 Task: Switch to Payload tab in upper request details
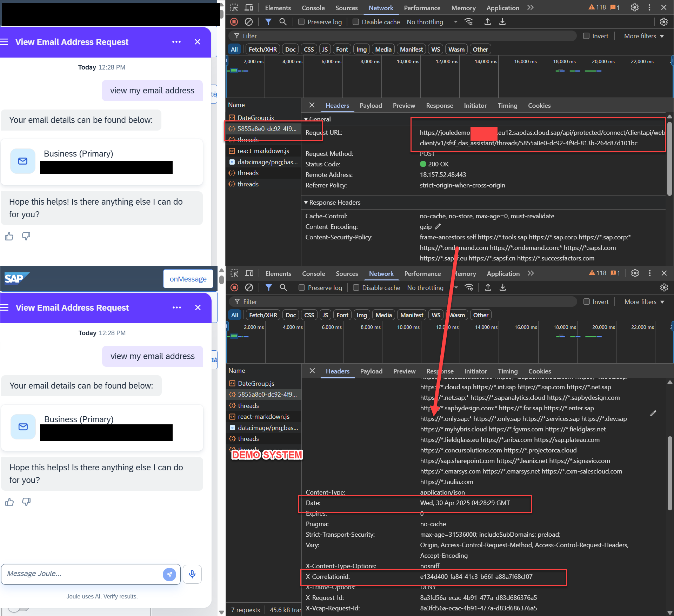pyautogui.click(x=371, y=105)
